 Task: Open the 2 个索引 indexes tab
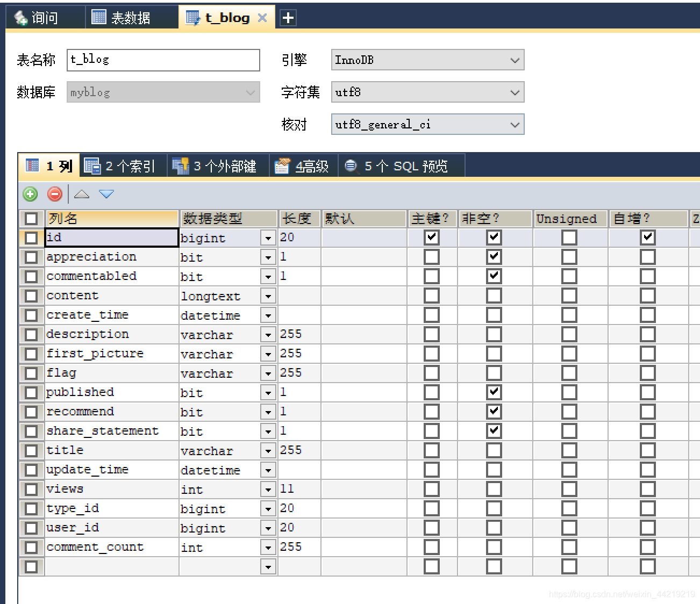pos(124,166)
